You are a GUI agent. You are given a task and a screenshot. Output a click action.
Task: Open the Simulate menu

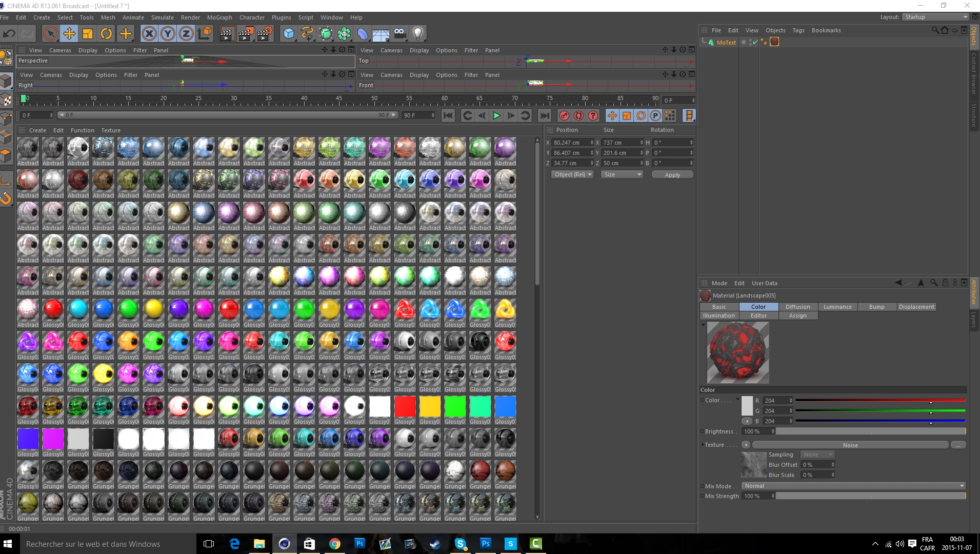[x=162, y=17]
